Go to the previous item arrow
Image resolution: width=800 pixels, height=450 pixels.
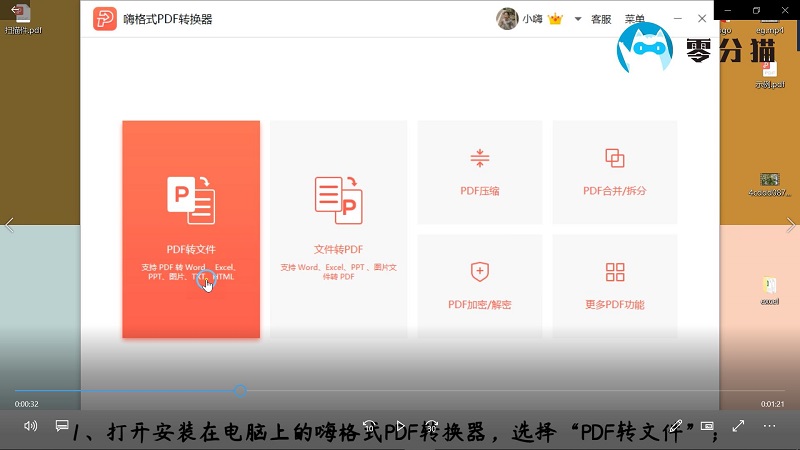(x=9, y=225)
